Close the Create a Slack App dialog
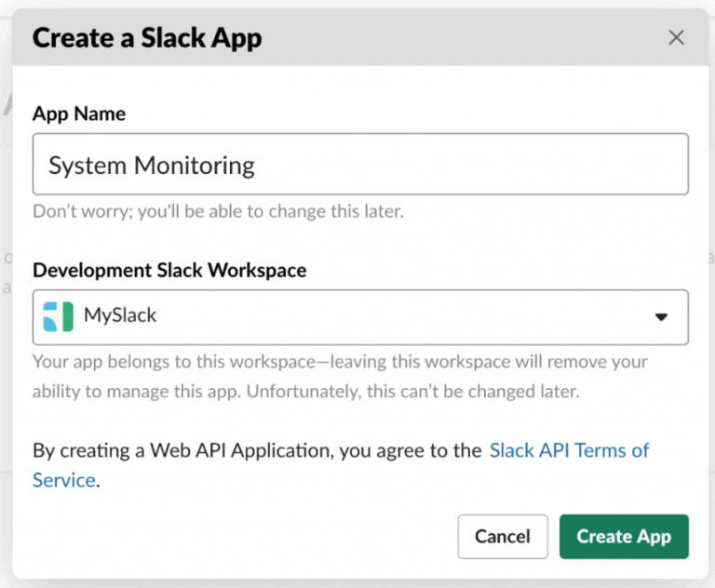 (677, 38)
